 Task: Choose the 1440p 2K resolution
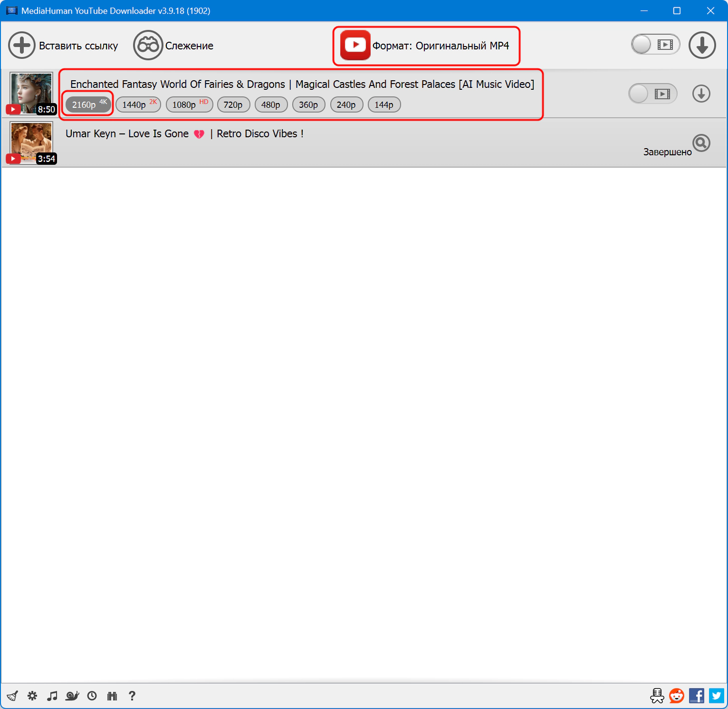point(138,104)
